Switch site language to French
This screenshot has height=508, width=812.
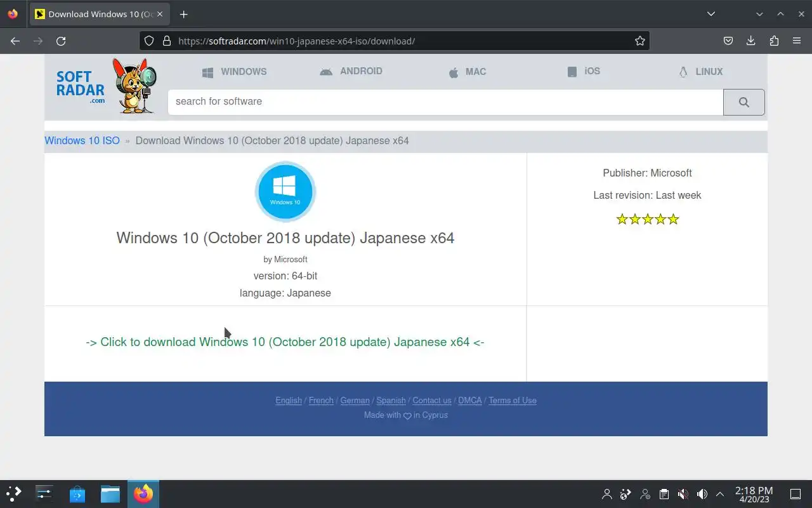(x=321, y=400)
